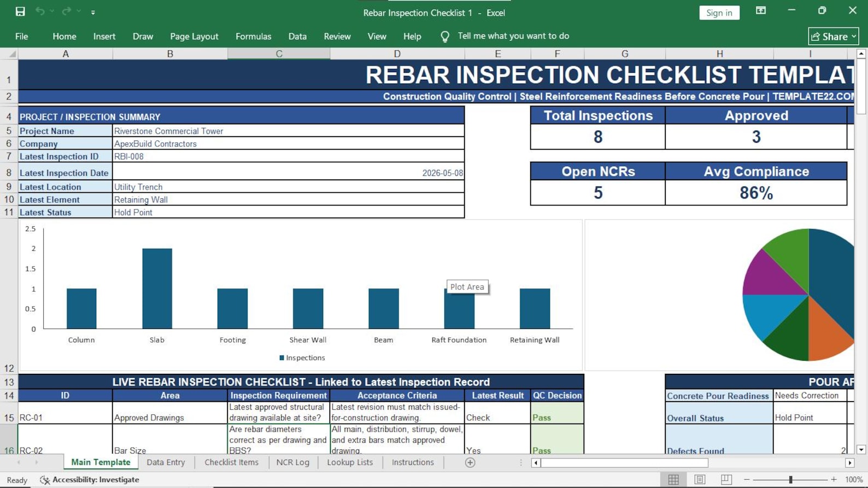
Task: Select the Open NCRs value 5
Action: (598, 193)
